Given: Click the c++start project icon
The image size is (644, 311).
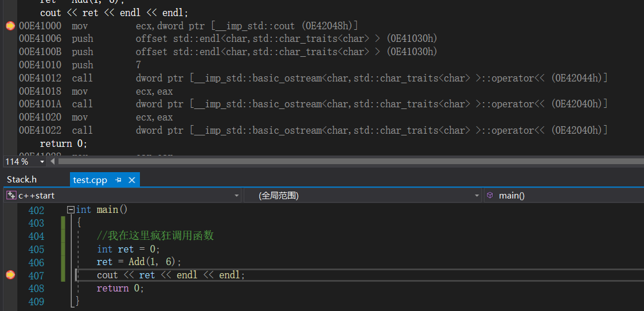Looking at the screenshot, I should 11,196.
